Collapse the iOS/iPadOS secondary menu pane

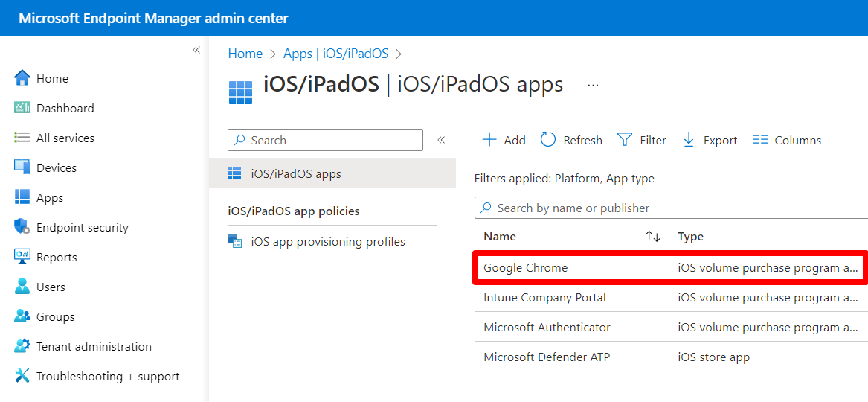coord(441,140)
